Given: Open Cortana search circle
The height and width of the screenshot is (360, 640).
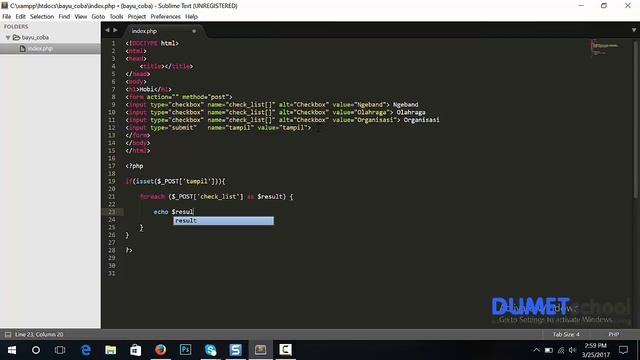Looking at the screenshot, I should point(36,350).
